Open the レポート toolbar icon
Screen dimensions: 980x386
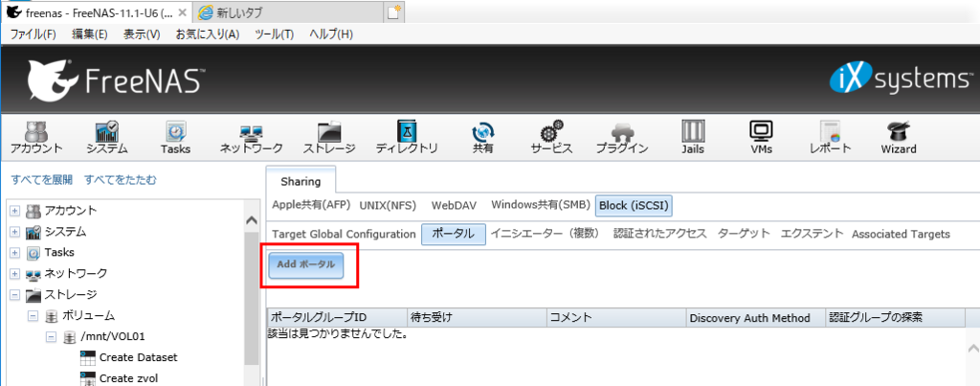pos(830,137)
